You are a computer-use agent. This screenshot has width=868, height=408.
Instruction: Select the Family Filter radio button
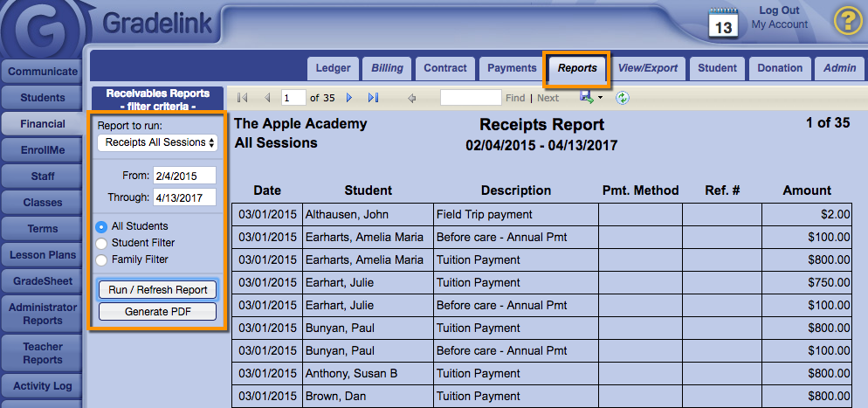(x=102, y=259)
